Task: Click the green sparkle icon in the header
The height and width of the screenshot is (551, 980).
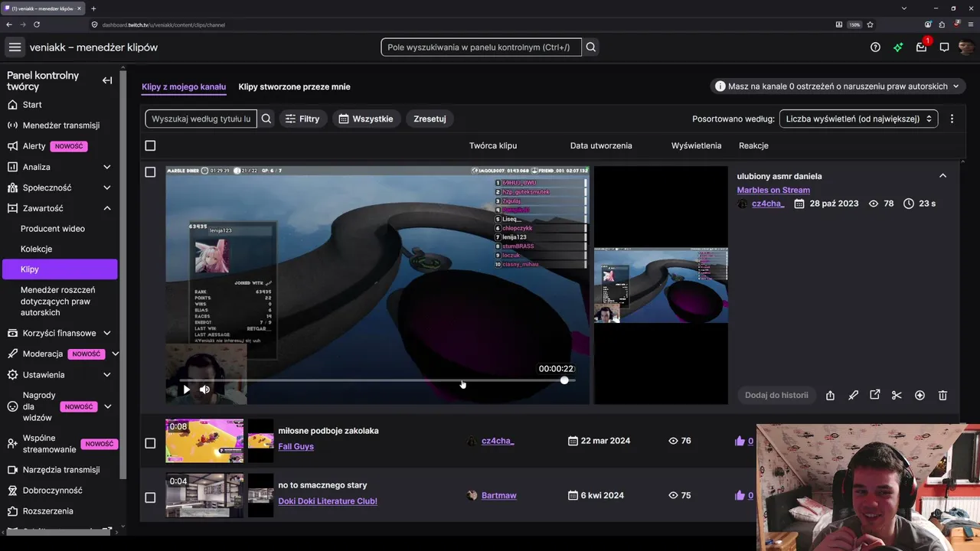Action: click(898, 47)
